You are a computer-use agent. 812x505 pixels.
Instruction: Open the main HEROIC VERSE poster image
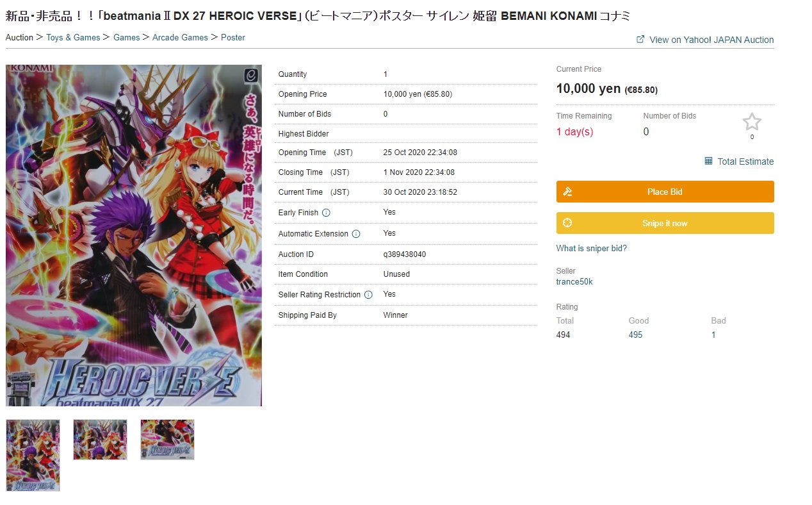pyautogui.click(x=134, y=235)
